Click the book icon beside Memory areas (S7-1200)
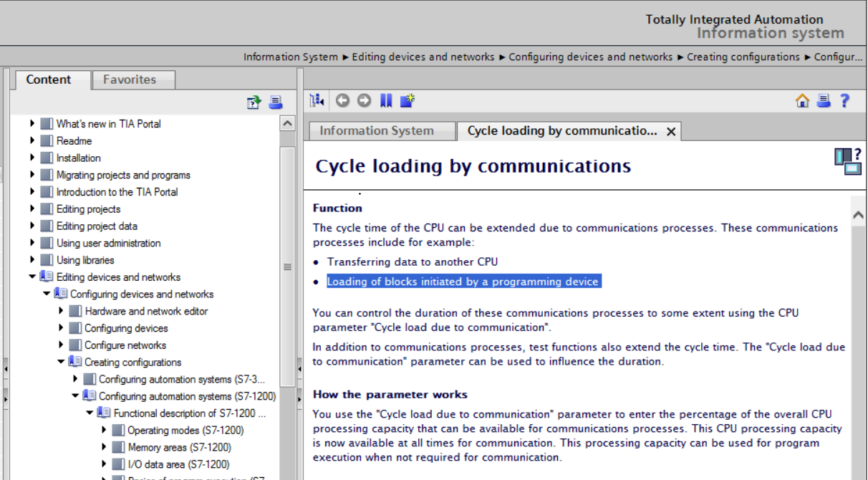Image resolution: width=868 pixels, height=480 pixels. click(x=118, y=447)
